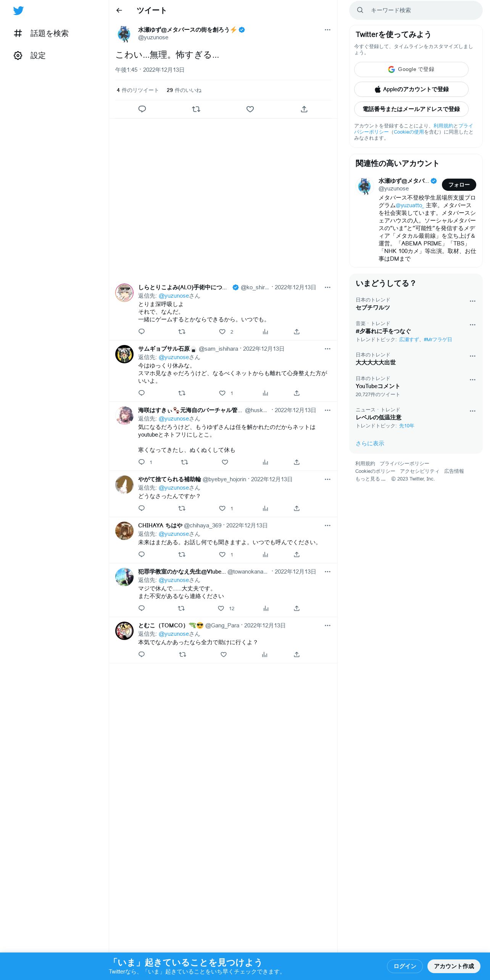Click the フォロー button for yuzunose
490x980 pixels.
tap(459, 185)
